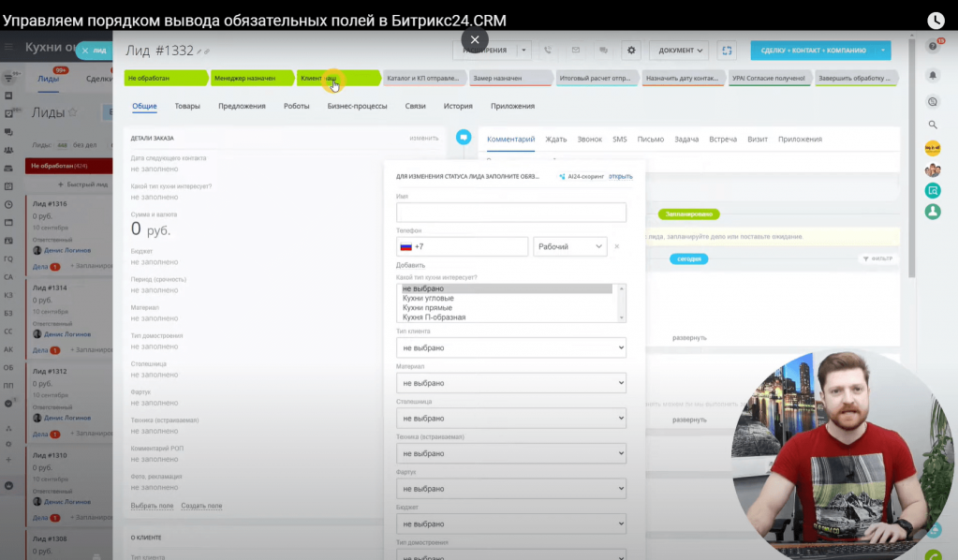Open the left sidebar hamburger menu
The width and height of the screenshot is (958, 560).
tap(8, 47)
